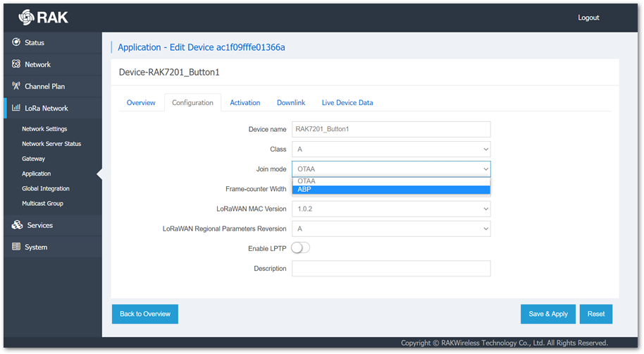Viewport: 644px width, 354px height.
Task: Click the Description input field
Action: [391, 269]
